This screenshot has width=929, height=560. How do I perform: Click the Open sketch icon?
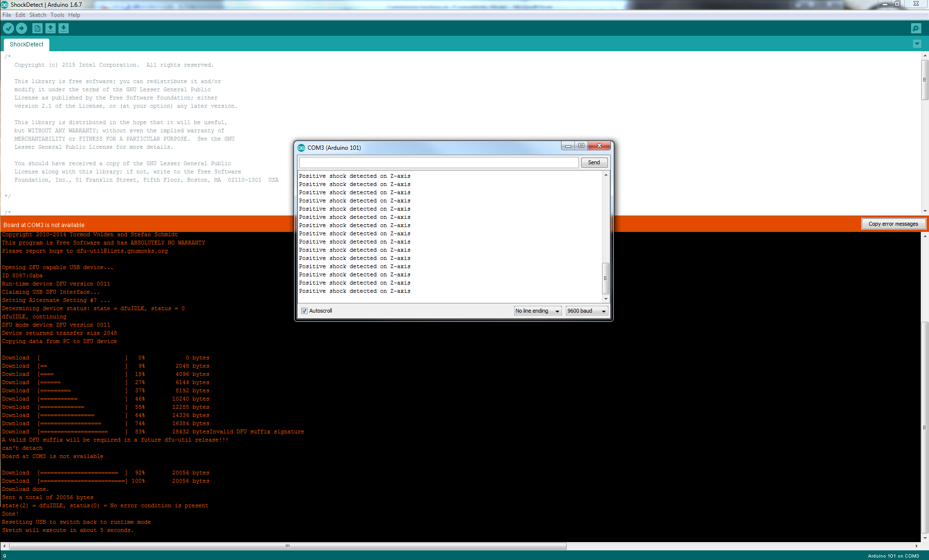tap(50, 29)
